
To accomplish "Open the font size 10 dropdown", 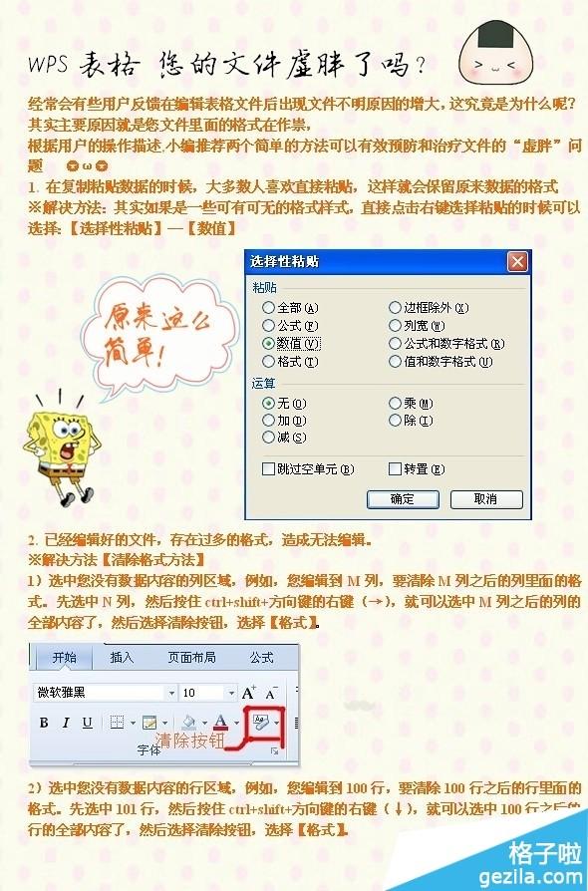I will click(x=231, y=693).
